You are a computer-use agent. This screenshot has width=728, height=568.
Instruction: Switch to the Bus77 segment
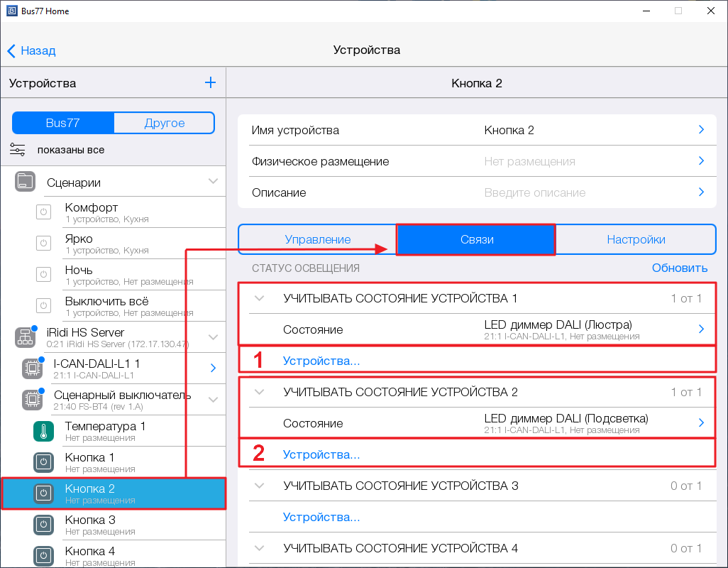pos(62,123)
